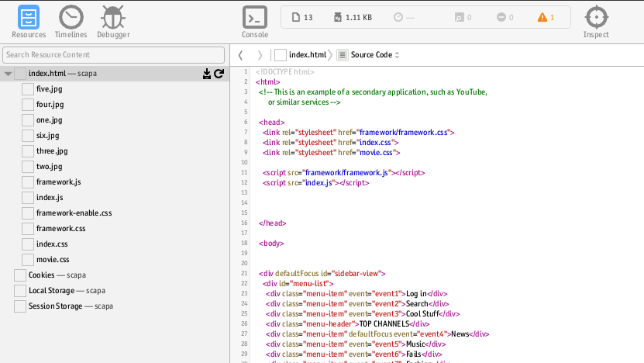Click the download icon beside index.html
The image size is (644, 363).
pos(207,74)
